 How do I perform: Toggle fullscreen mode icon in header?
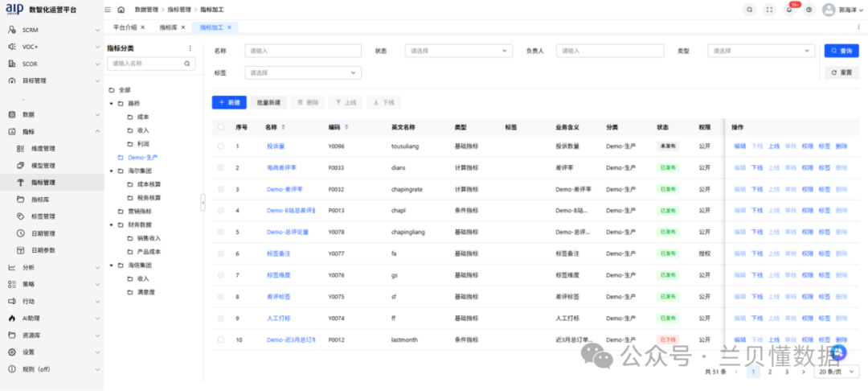[768, 10]
